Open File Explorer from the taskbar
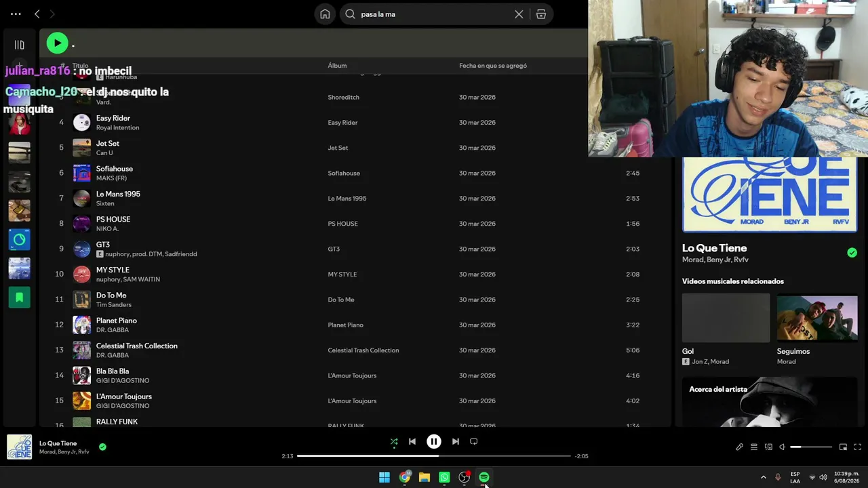868x488 pixels. pos(425,477)
